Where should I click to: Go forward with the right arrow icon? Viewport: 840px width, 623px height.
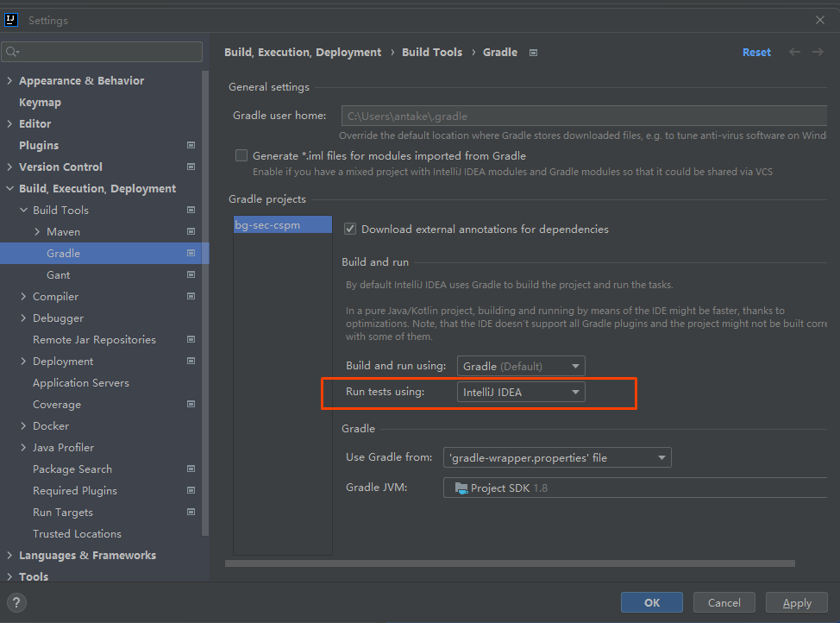coord(818,52)
